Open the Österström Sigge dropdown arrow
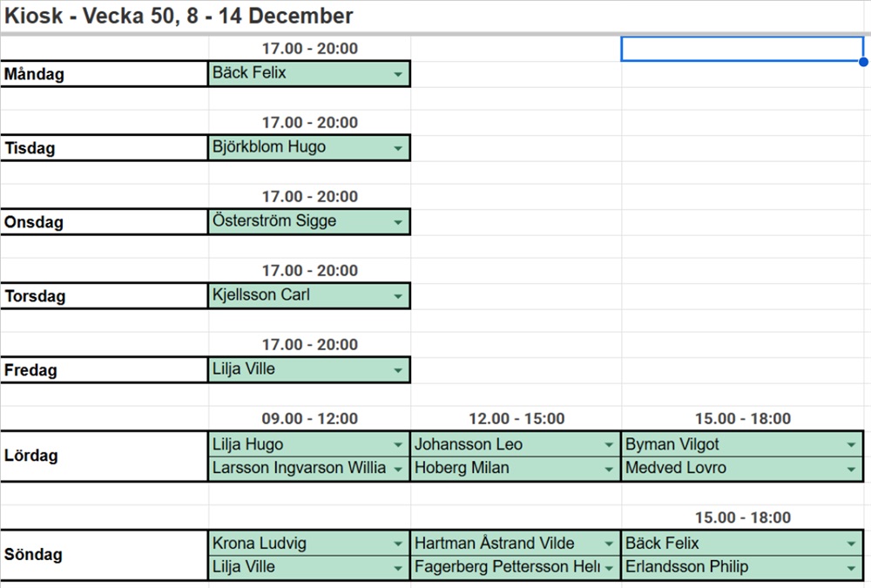Screen dimensions: 871x588 (398, 223)
